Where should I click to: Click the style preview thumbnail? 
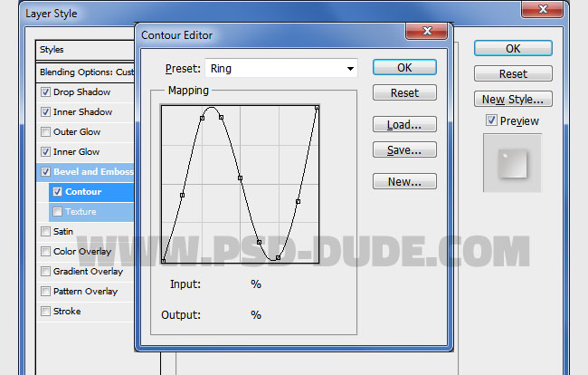point(512,163)
